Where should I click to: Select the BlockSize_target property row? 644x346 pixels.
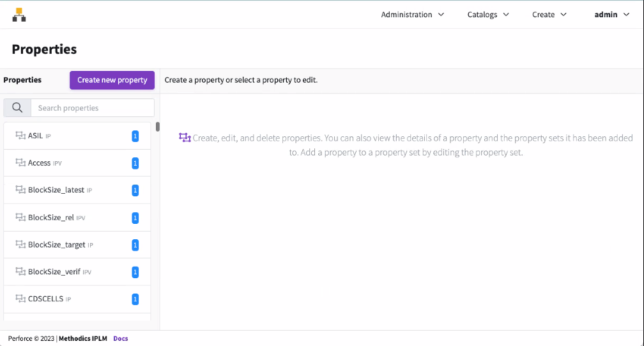70,245
